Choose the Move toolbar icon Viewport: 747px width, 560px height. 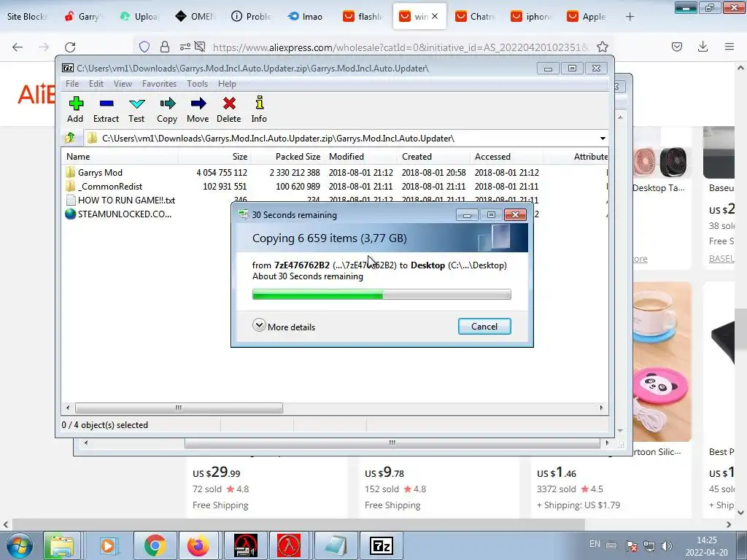[x=198, y=109]
